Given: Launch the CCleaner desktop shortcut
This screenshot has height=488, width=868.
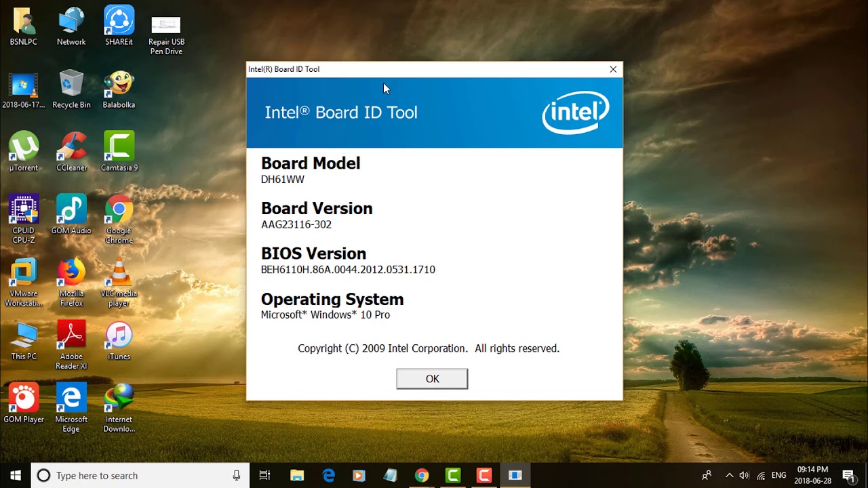Looking at the screenshot, I should point(71,152).
